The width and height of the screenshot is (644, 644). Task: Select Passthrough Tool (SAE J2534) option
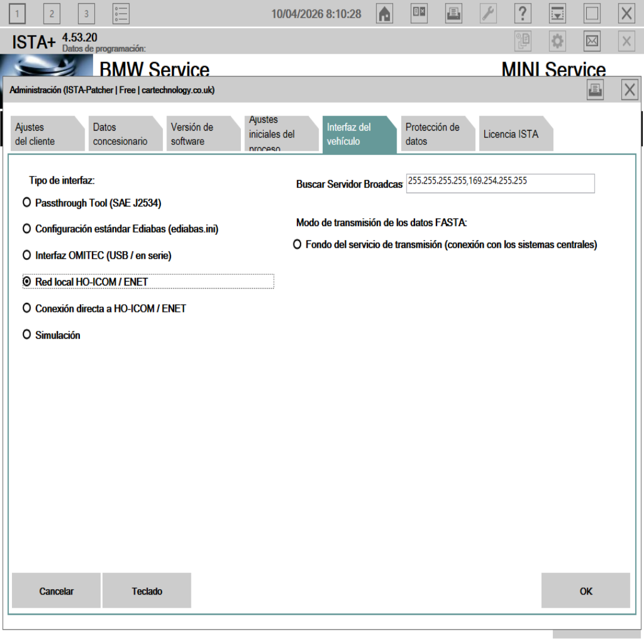(92, 203)
